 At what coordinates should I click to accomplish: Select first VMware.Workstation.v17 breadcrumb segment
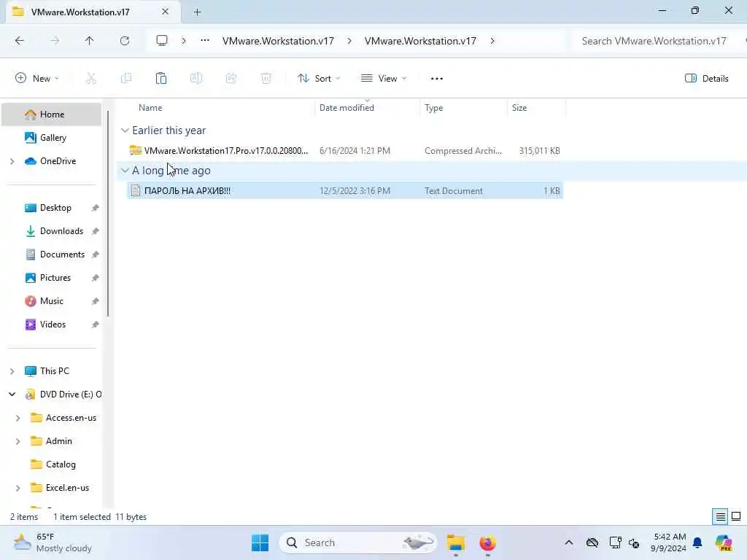(278, 41)
